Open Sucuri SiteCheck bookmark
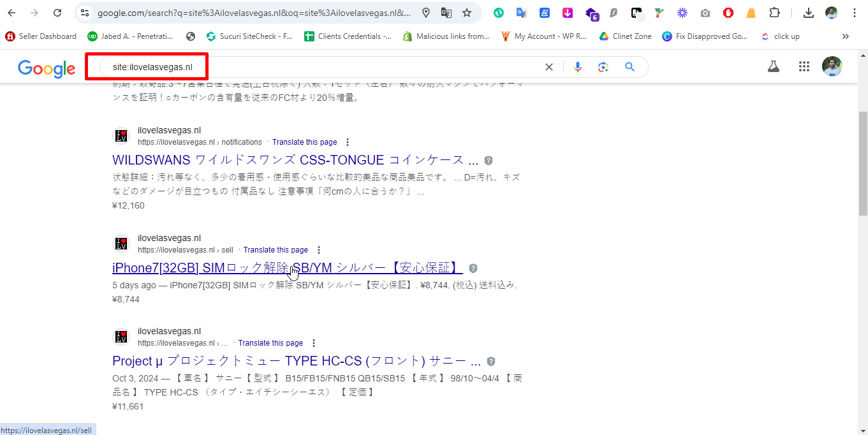Viewport: 868px width, 435px height. pyautogui.click(x=249, y=36)
